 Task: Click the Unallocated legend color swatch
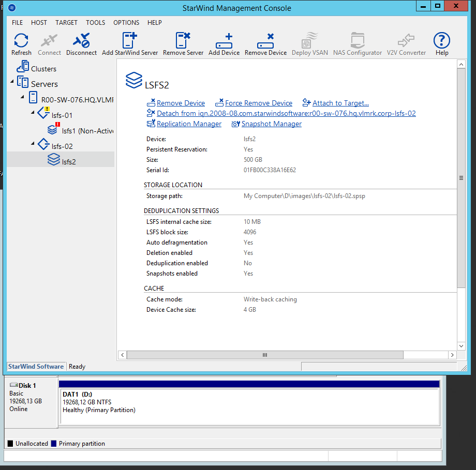10,444
